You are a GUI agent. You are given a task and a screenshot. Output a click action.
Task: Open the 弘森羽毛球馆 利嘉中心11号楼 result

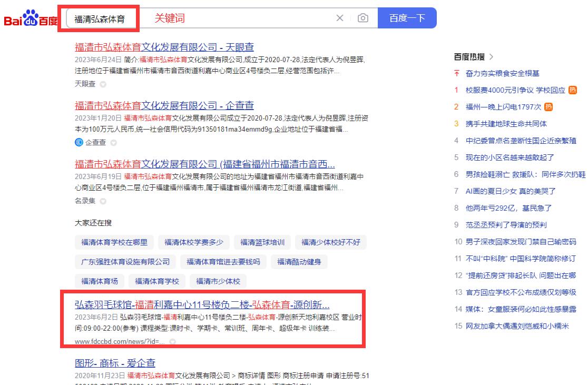pos(202,304)
